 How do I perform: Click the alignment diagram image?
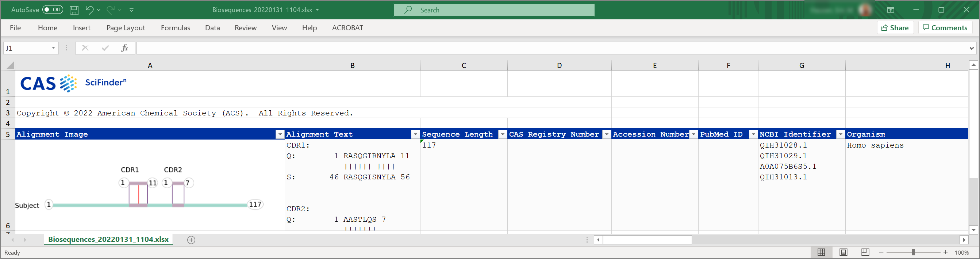(139, 188)
